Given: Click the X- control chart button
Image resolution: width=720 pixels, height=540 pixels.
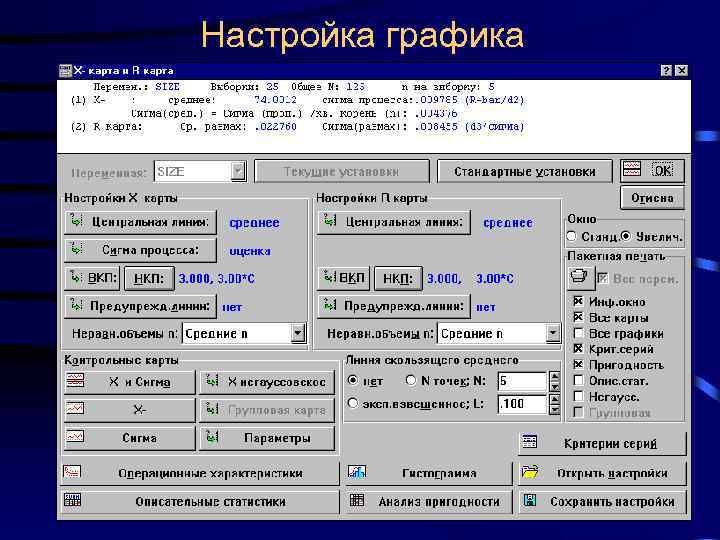Looking at the screenshot, I should 129,410.
